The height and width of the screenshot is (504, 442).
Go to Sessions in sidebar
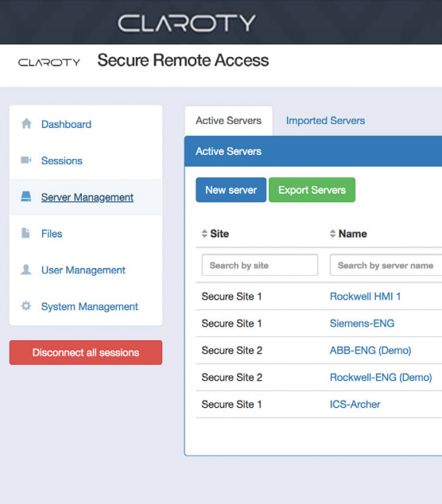coord(62,161)
